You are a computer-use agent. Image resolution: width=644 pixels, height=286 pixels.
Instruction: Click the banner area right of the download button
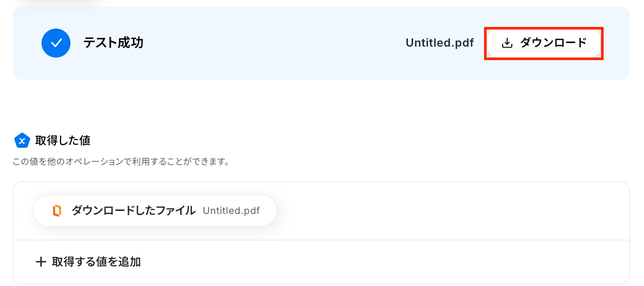(616, 43)
